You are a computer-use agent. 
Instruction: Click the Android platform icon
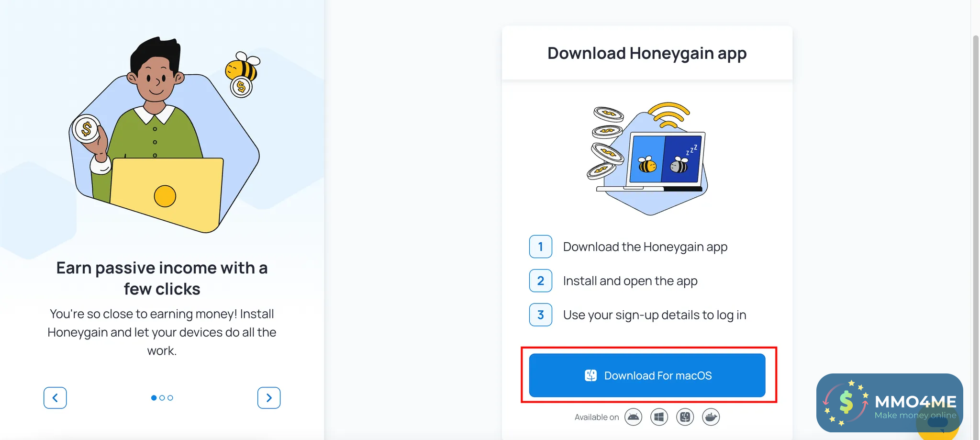633,417
